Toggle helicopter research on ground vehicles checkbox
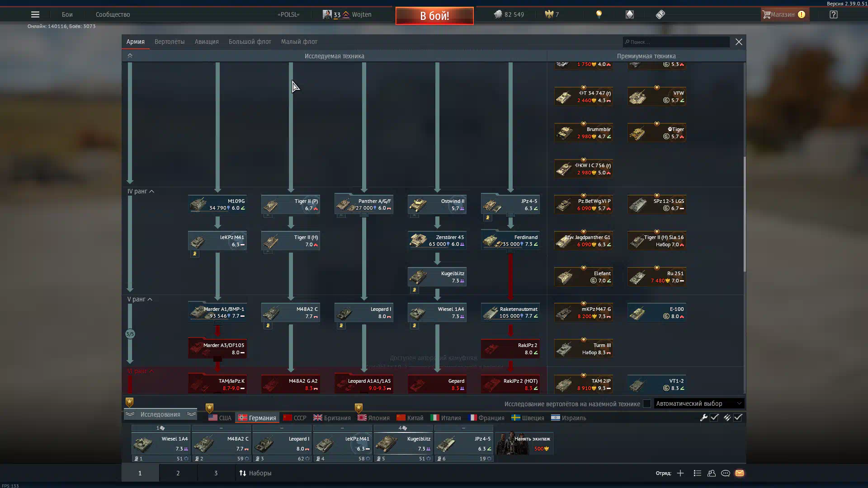The height and width of the screenshot is (488, 868). (x=647, y=404)
